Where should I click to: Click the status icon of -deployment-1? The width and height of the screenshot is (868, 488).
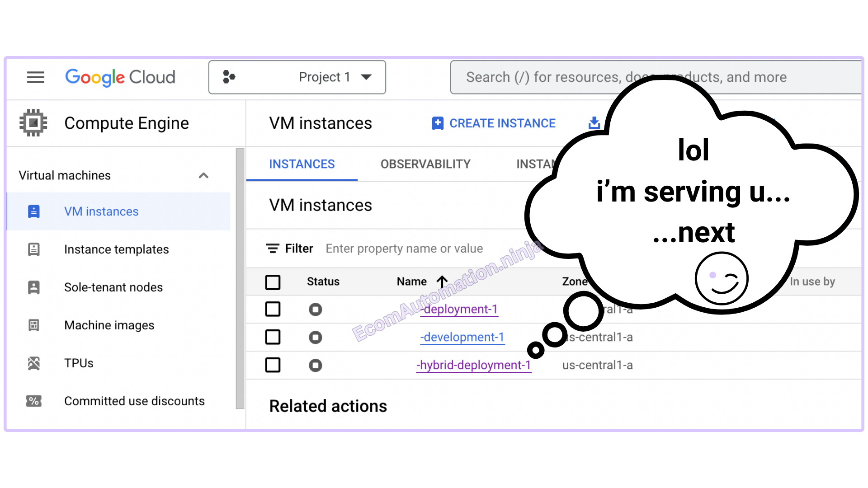[316, 310]
